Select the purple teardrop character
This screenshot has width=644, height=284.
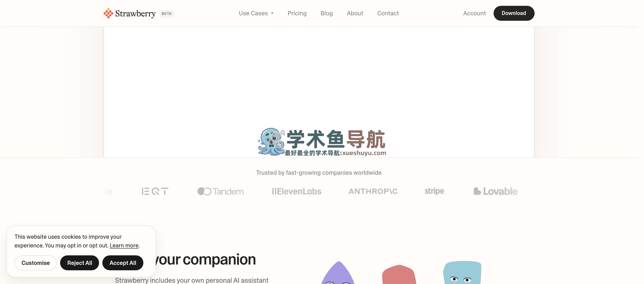(x=338, y=273)
